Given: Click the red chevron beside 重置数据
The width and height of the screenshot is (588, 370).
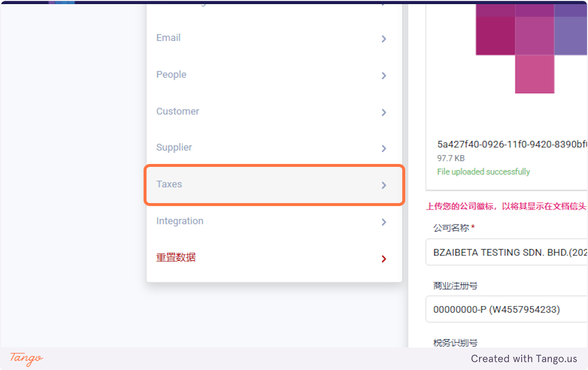Looking at the screenshot, I should tap(384, 258).
